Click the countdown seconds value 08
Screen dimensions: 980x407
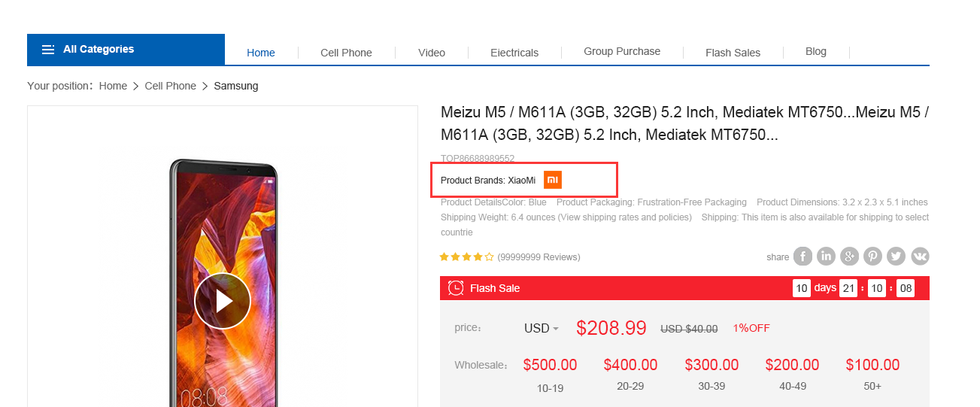(x=906, y=288)
